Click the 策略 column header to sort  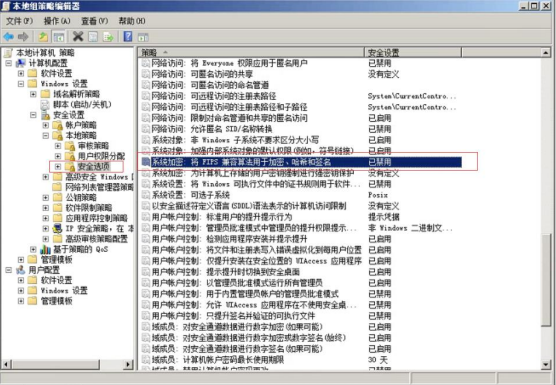251,52
